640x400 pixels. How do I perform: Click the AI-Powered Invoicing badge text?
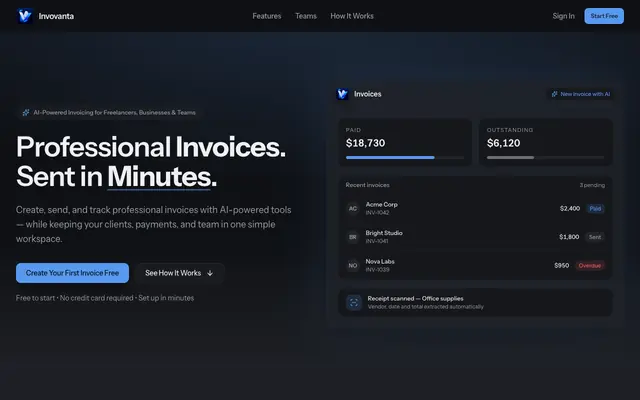114,113
